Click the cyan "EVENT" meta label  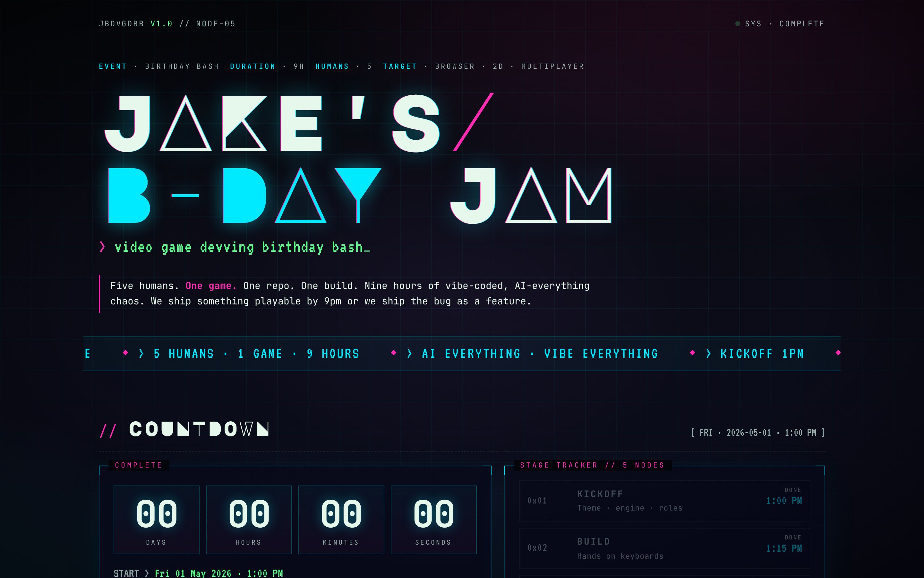(113, 66)
